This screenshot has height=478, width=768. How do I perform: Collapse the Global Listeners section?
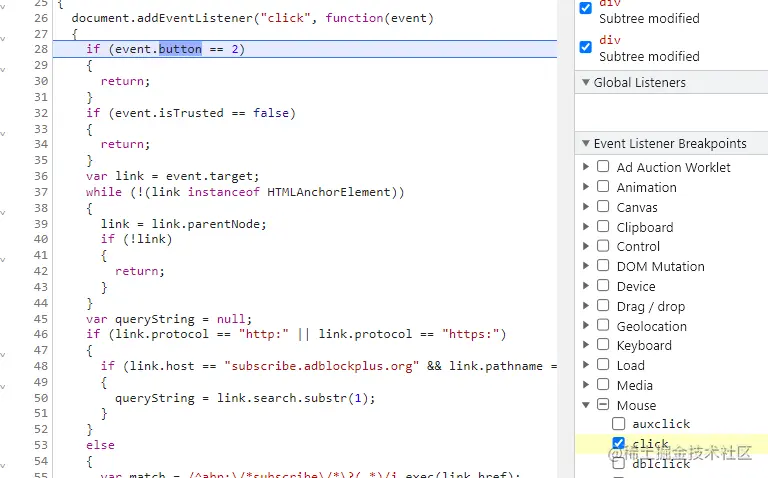(585, 82)
